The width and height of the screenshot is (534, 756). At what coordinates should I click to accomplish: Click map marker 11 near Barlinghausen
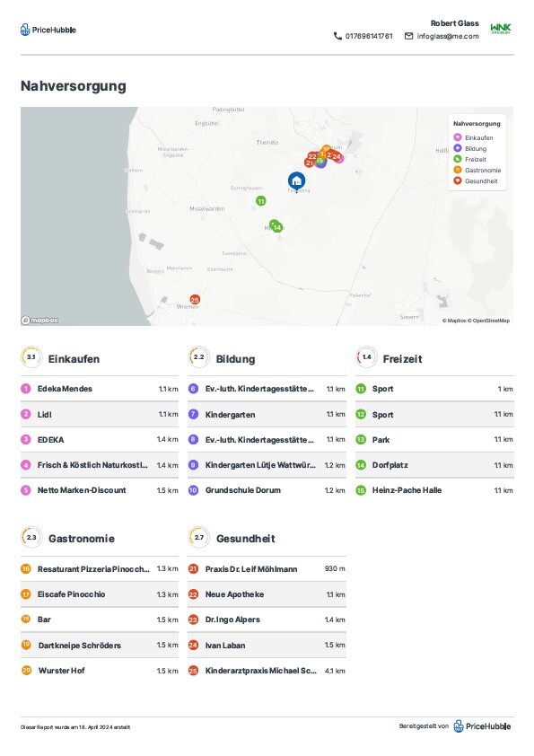coord(261,201)
